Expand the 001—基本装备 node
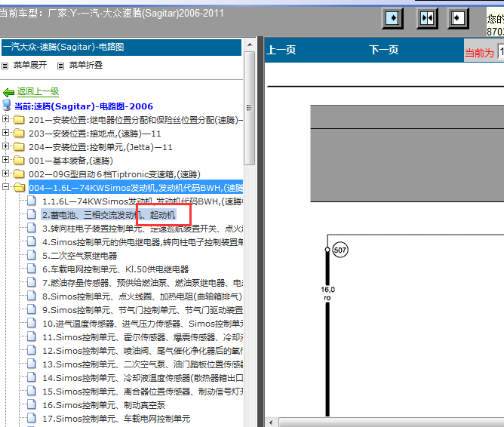Viewport: 504px width, 427px height. click(5, 160)
